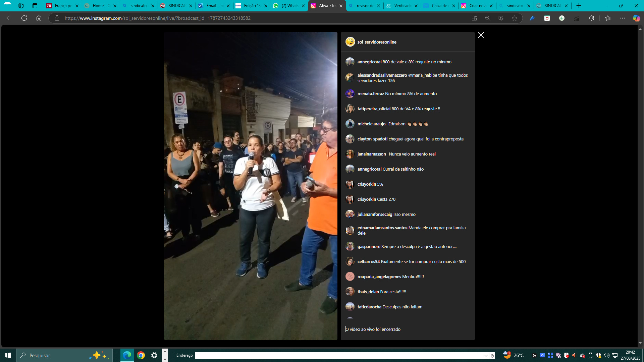Open sol_servidoresonline profile link

377,42
